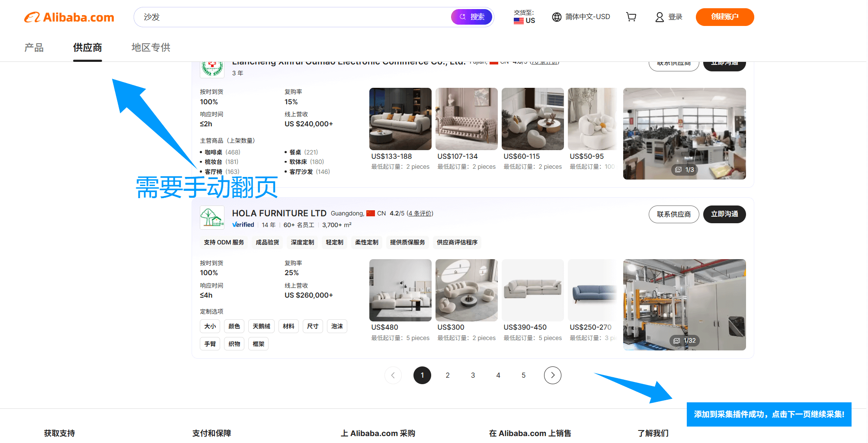This screenshot has height=443, width=868.
Task: Open the deliver-to US flag selector
Action: pyautogui.click(x=524, y=17)
